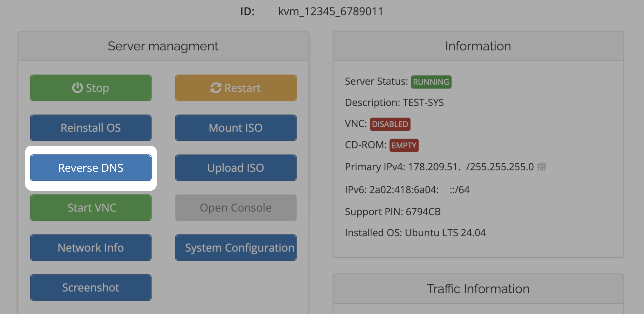
Task: Click the Stop server button
Action: [91, 88]
